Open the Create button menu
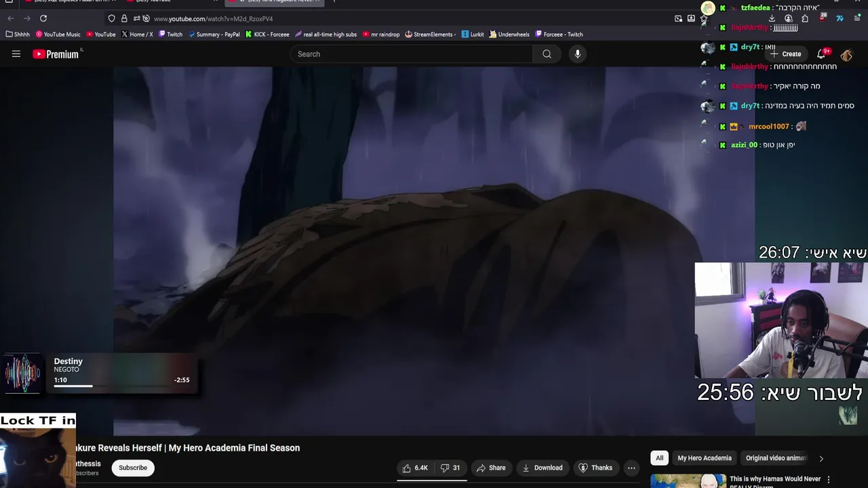868x488 pixels. pos(785,54)
